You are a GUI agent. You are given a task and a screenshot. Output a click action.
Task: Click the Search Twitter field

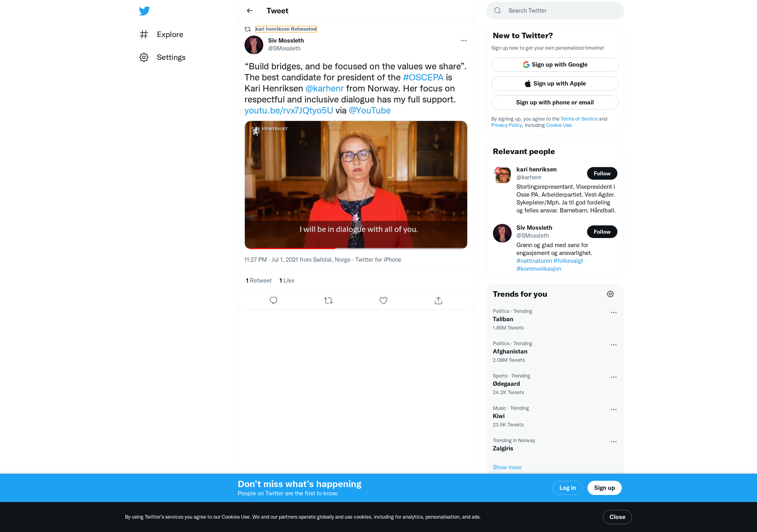(x=555, y=11)
